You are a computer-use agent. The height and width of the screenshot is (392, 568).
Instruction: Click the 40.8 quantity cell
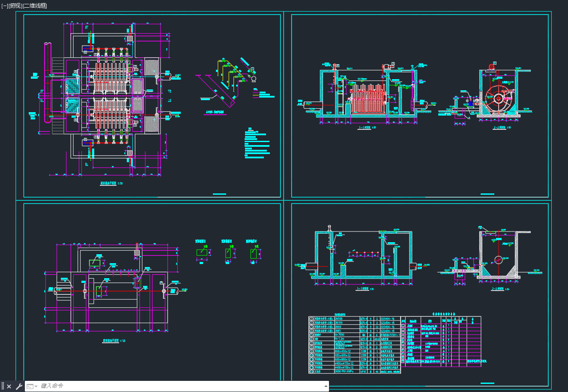[x=377, y=339]
